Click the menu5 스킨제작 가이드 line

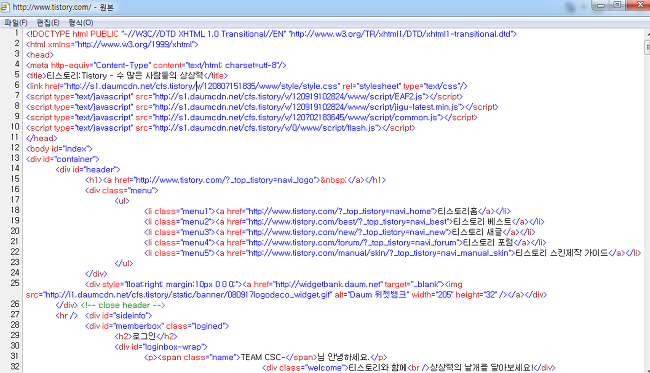[x=392, y=253]
